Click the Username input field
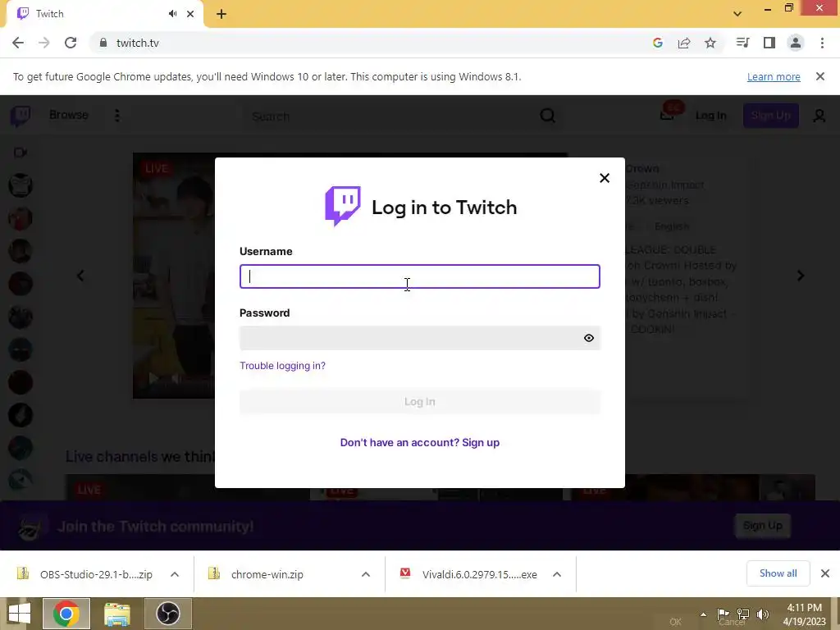 point(419,276)
